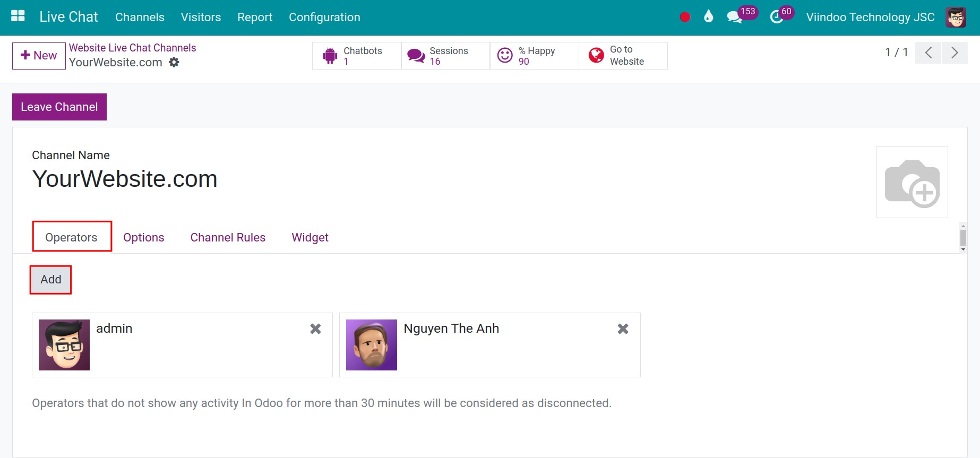Switch to the Widget tab

310,237
